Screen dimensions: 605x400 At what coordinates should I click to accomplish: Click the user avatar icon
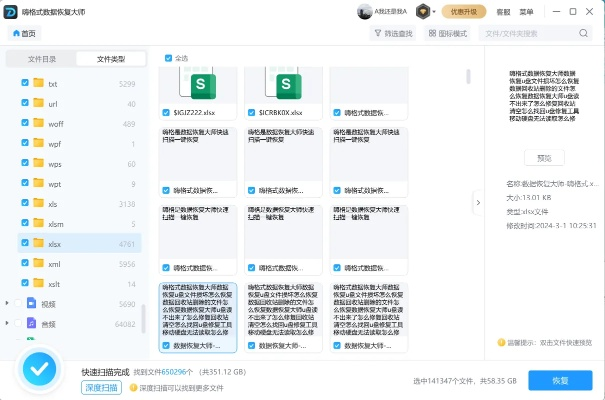pos(365,12)
